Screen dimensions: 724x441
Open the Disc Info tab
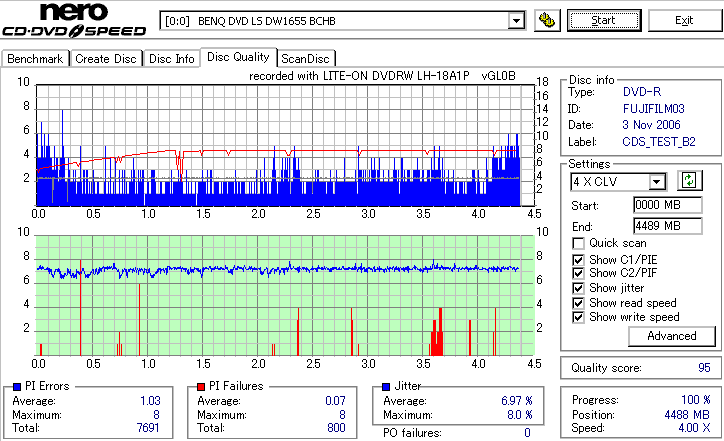click(x=172, y=59)
